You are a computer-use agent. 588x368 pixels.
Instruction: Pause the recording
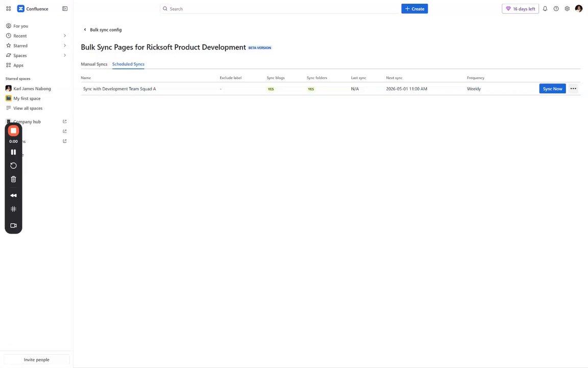13,152
